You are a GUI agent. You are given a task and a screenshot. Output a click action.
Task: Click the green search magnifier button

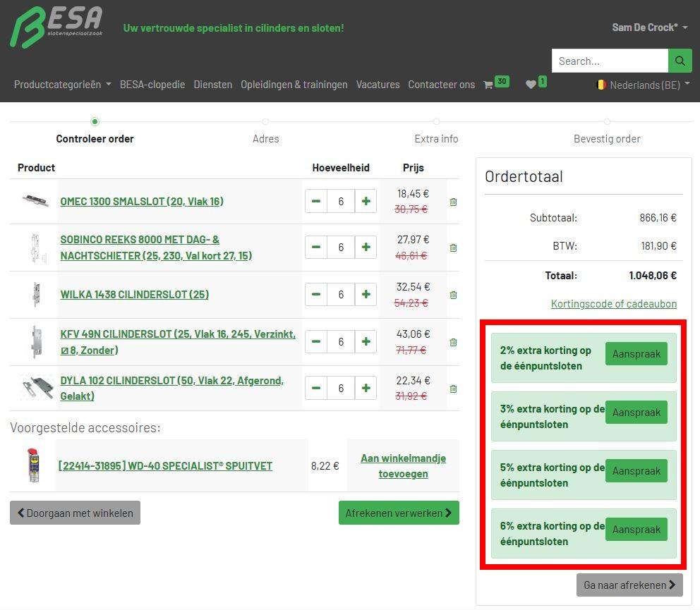(680, 61)
